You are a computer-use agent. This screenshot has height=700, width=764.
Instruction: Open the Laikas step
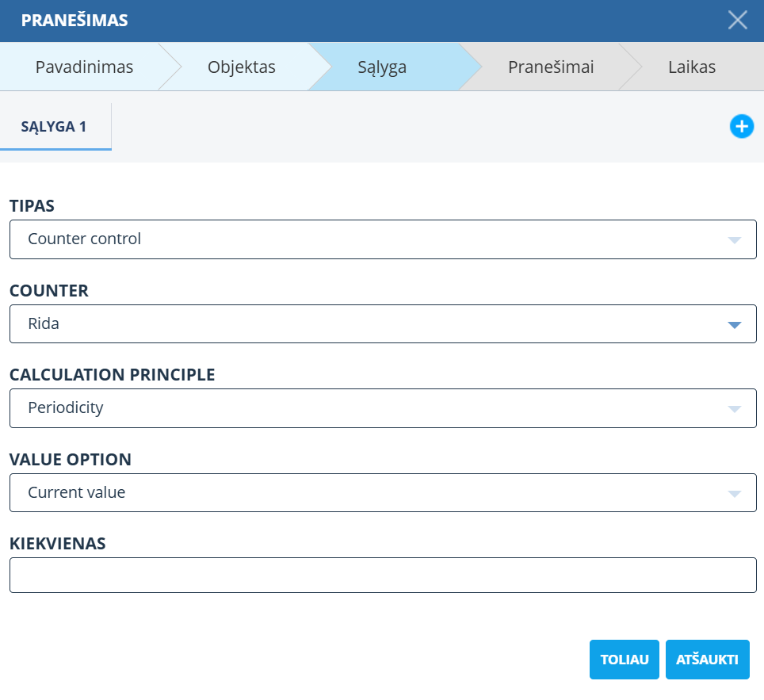pyautogui.click(x=691, y=67)
